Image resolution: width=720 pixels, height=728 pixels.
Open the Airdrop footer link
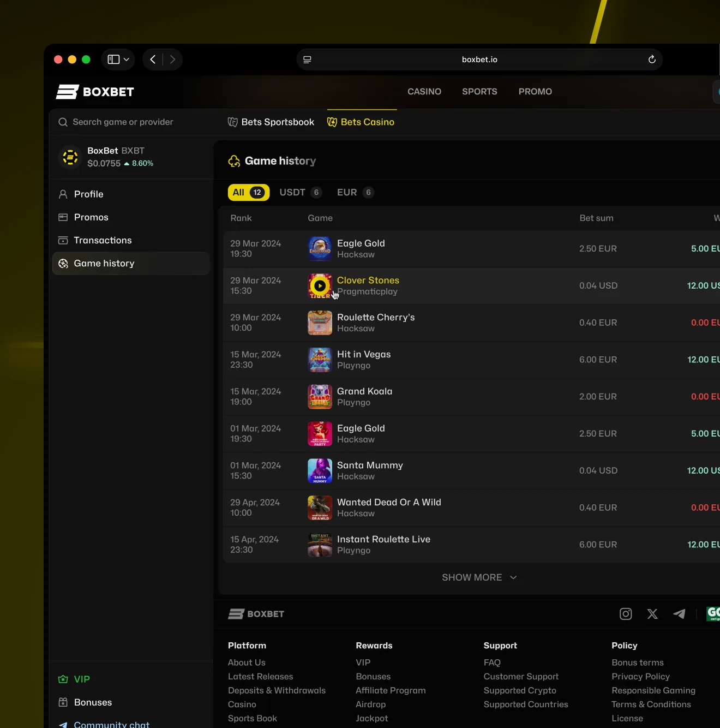pyautogui.click(x=370, y=705)
